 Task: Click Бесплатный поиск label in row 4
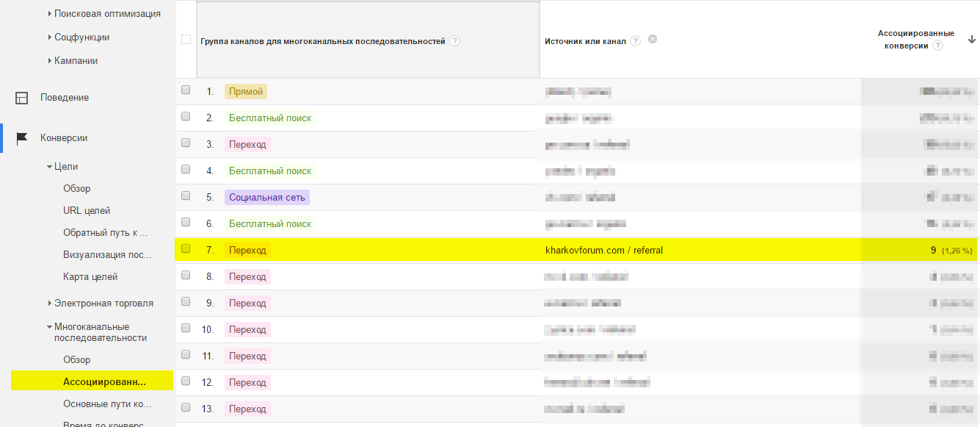pyautogui.click(x=270, y=171)
